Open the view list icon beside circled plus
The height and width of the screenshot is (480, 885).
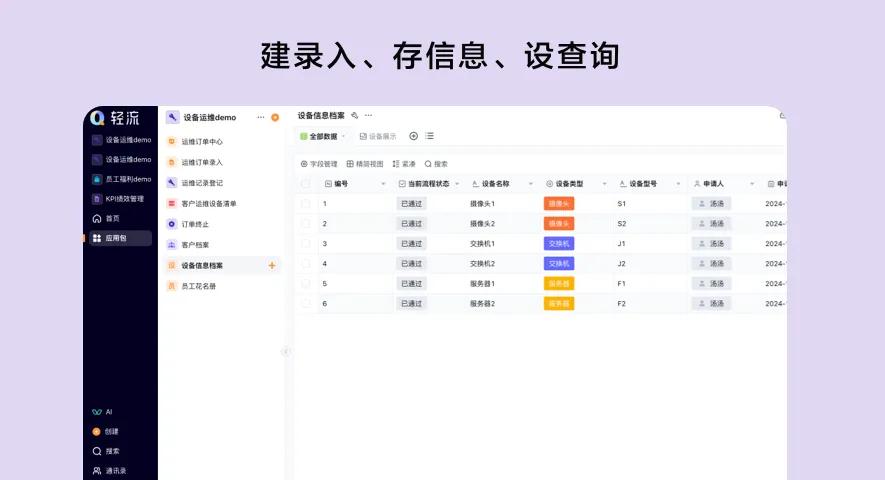pyautogui.click(x=430, y=136)
